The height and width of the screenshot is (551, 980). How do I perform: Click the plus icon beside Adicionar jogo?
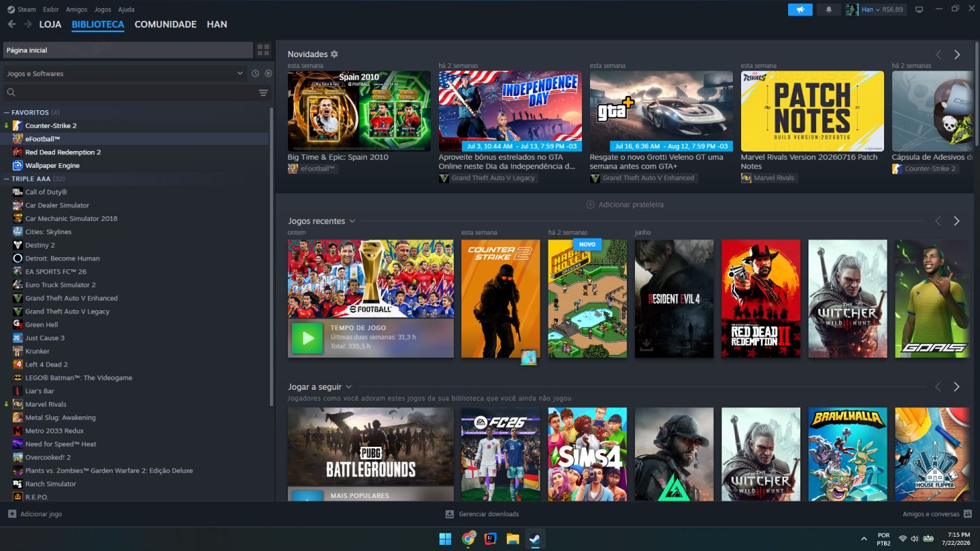click(12, 514)
